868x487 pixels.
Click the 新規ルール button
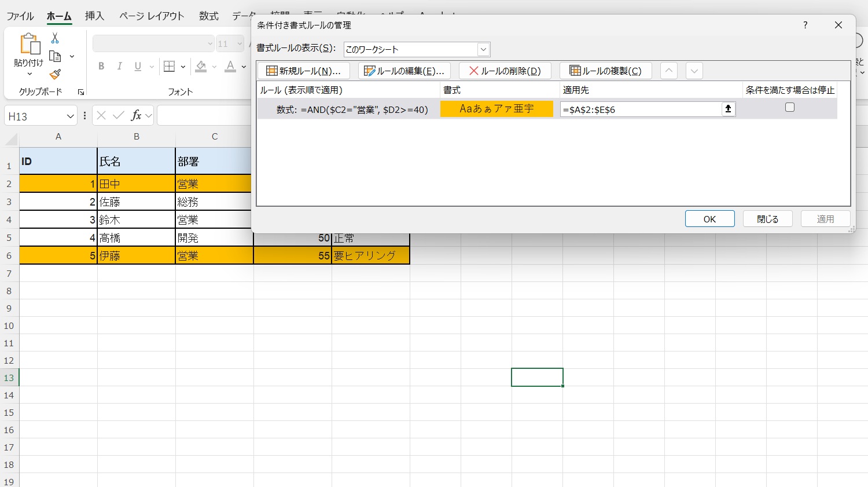coord(303,71)
